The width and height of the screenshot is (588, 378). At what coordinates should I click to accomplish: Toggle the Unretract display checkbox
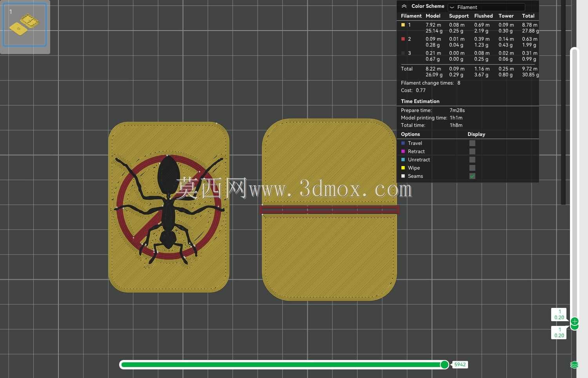[472, 160]
